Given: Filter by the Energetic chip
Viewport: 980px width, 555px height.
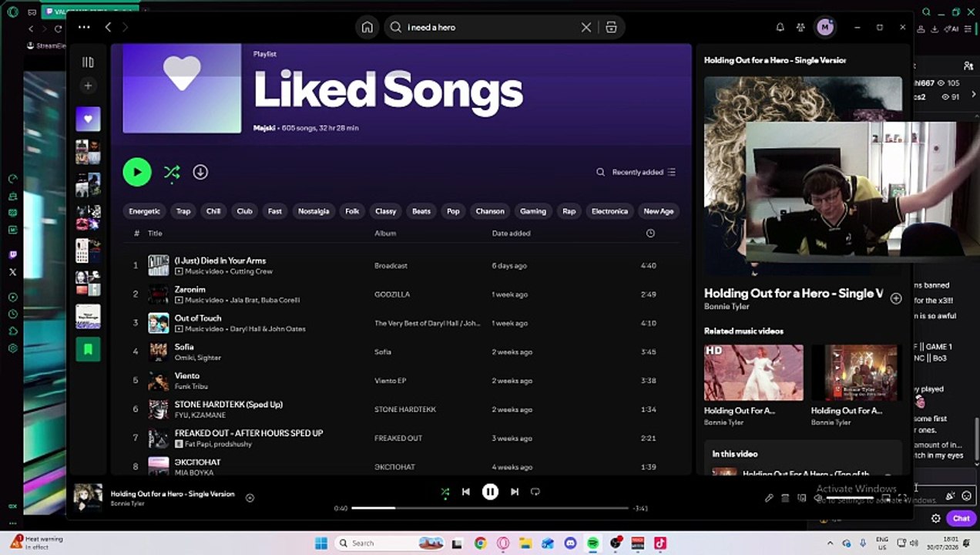Looking at the screenshot, I should [145, 211].
